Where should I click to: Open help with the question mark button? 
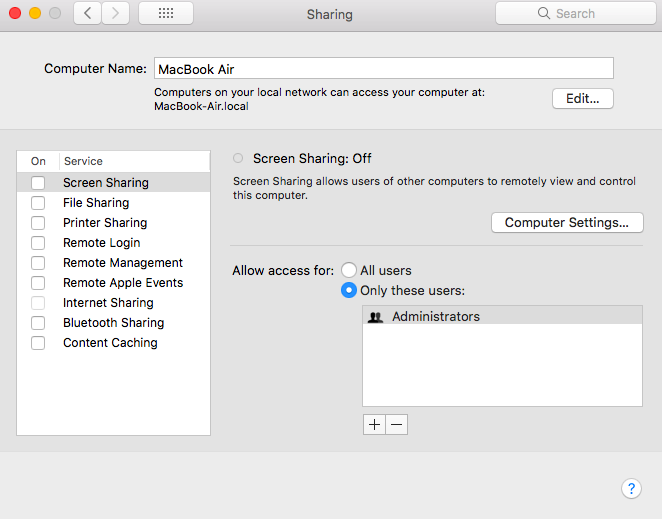631,489
